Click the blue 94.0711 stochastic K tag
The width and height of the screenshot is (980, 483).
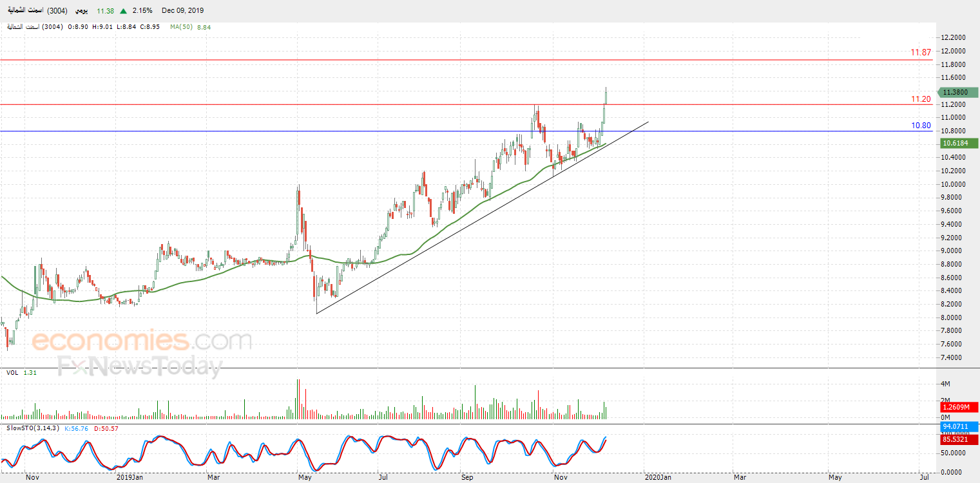(959, 426)
